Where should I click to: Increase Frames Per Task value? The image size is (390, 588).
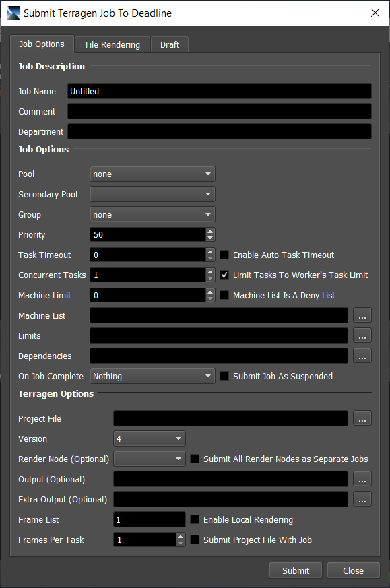181,537
